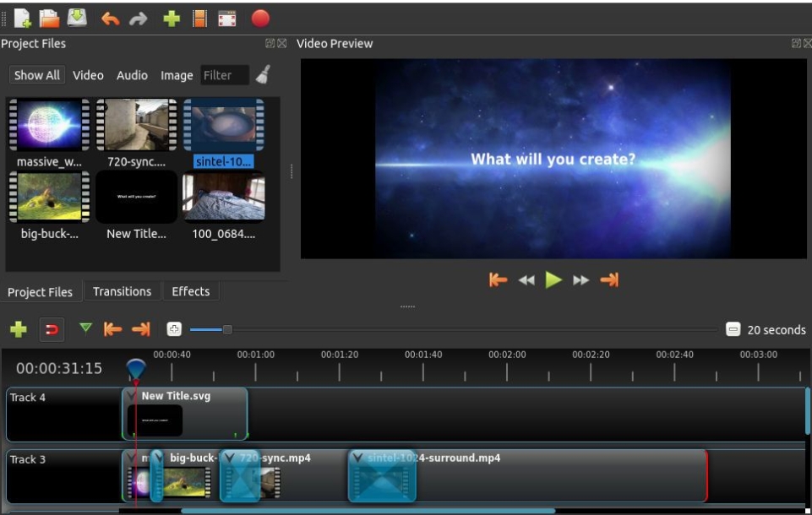Click the green Import Files plus icon
812x515 pixels.
click(172, 19)
